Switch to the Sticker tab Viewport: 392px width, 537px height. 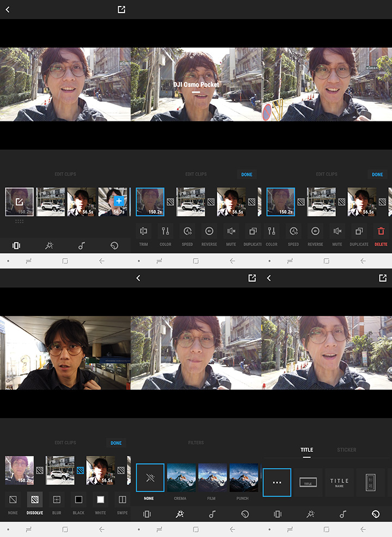point(346,450)
